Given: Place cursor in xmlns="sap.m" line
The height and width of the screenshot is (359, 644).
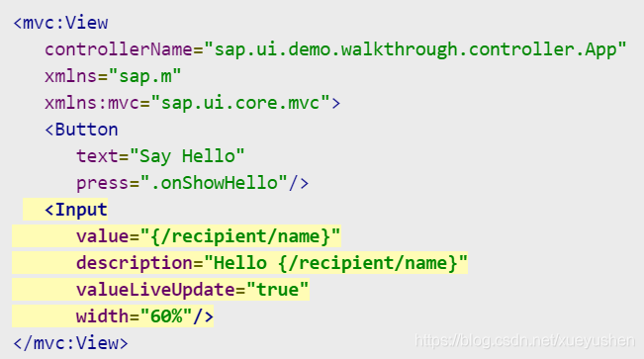Looking at the screenshot, I should tap(113, 76).
